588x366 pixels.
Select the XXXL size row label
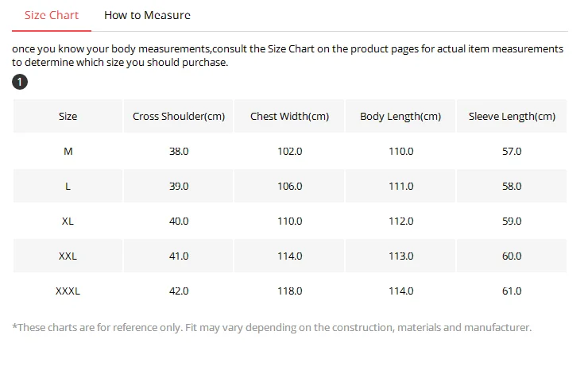[x=68, y=291]
